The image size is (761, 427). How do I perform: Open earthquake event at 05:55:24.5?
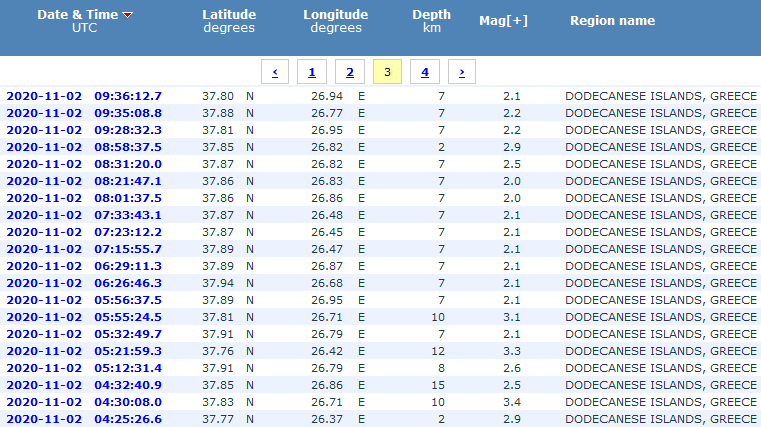tap(84, 317)
